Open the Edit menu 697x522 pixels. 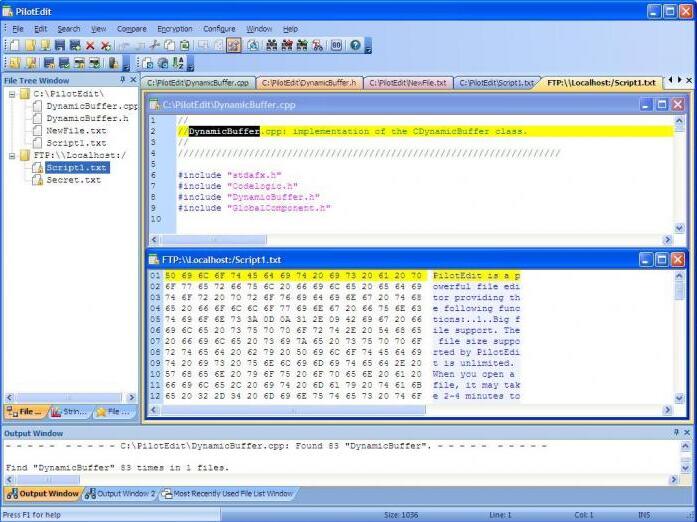pyautogui.click(x=40, y=29)
